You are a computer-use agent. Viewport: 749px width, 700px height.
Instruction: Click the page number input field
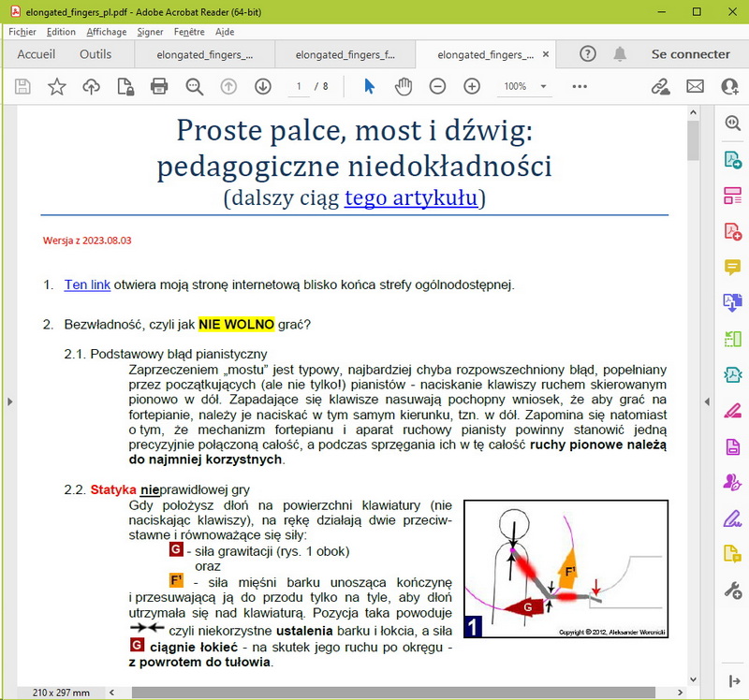tap(299, 86)
